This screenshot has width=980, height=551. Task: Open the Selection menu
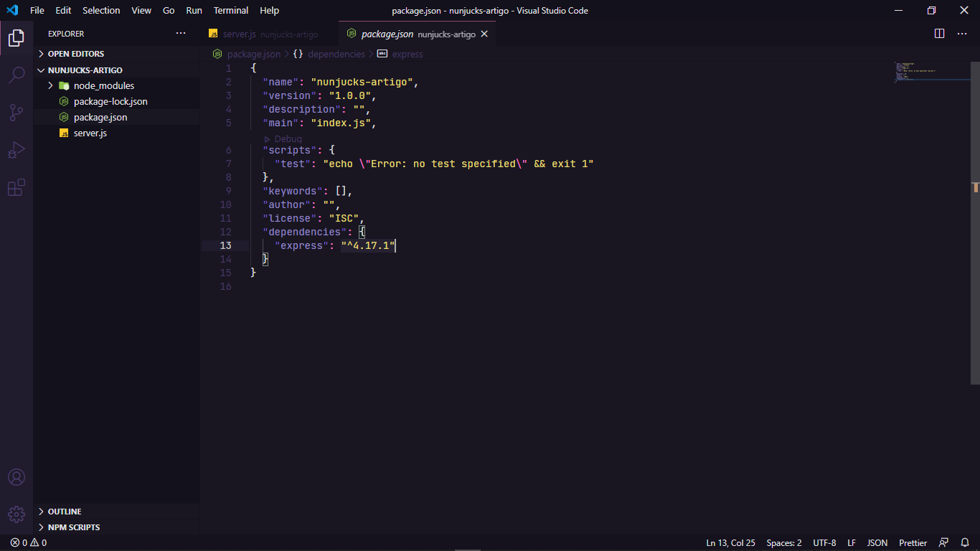coord(101,10)
